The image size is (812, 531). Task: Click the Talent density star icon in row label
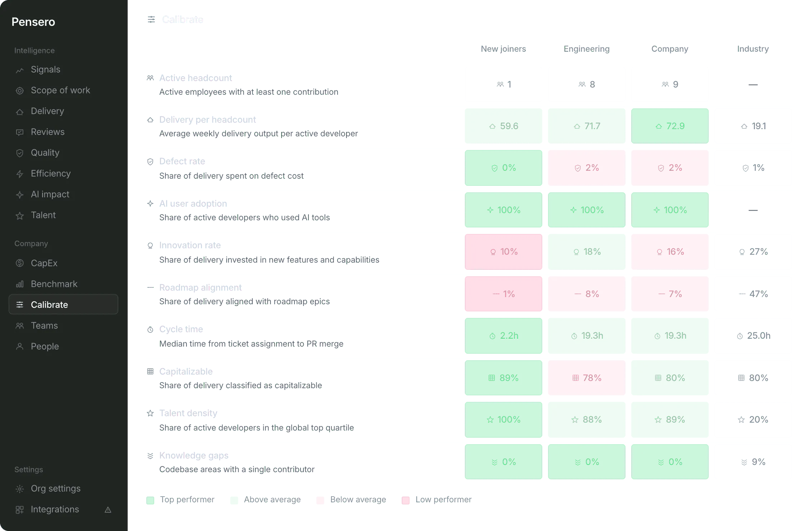(x=150, y=413)
